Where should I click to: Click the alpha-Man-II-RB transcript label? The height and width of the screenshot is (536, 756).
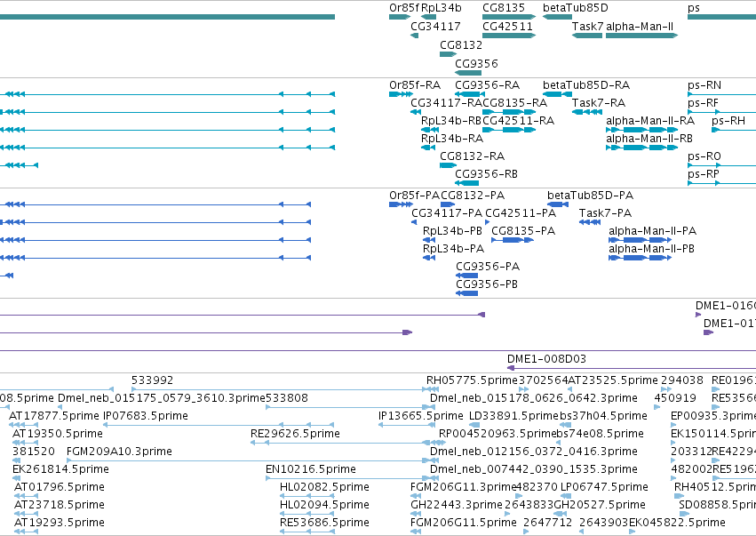pos(649,139)
